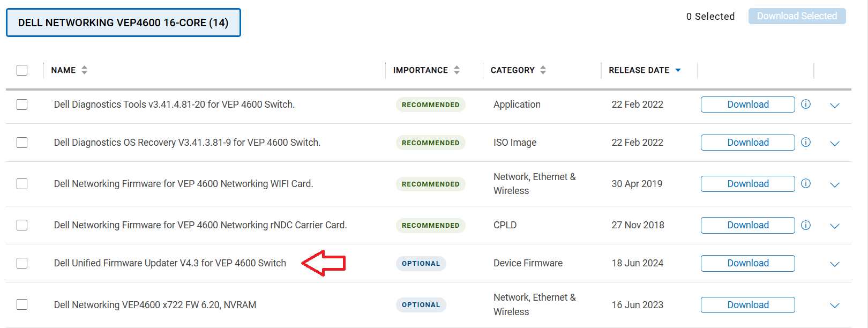The height and width of the screenshot is (328, 868).
Task: Select the DELL NETWORKING VEP4600 16-CORE (14) tab
Action: pos(123,23)
